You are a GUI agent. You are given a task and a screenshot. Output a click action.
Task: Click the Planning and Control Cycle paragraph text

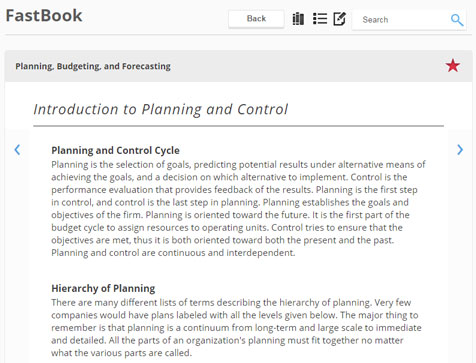click(238, 209)
